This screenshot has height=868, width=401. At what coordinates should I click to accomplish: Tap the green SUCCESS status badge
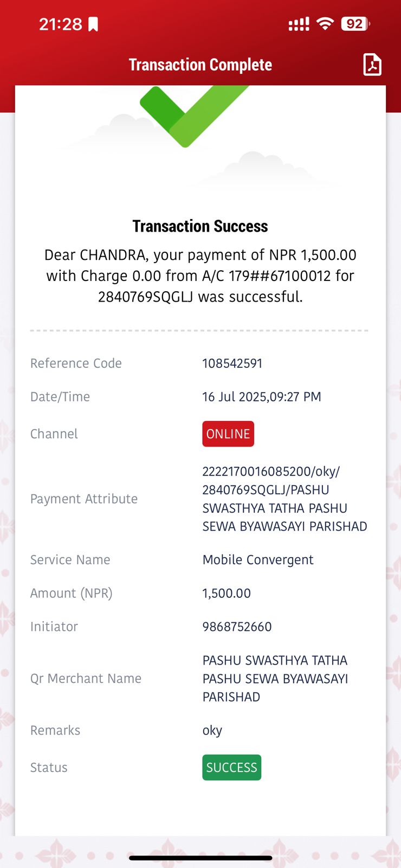232,768
